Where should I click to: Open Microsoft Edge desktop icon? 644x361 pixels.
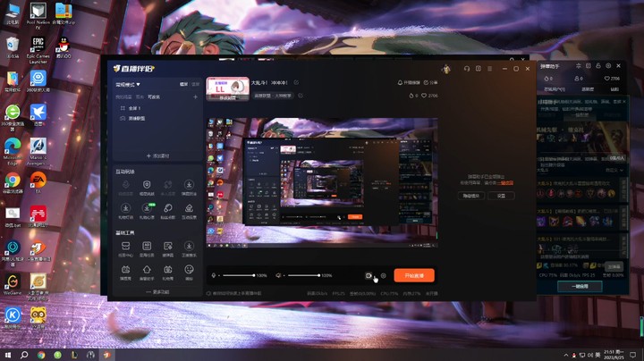pyautogui.click(x=13, y=151)
